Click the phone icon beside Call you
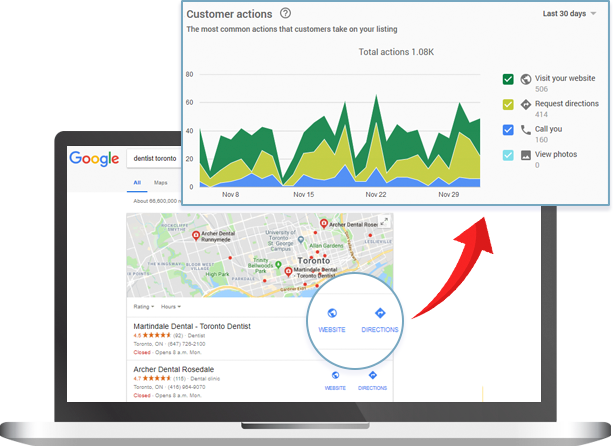 pos(526,129)
